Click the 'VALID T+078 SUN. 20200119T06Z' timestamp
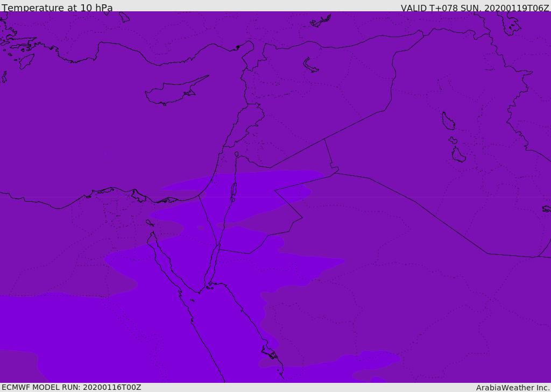The height and width of the screenshot is (392, 551). pos(475,8)
